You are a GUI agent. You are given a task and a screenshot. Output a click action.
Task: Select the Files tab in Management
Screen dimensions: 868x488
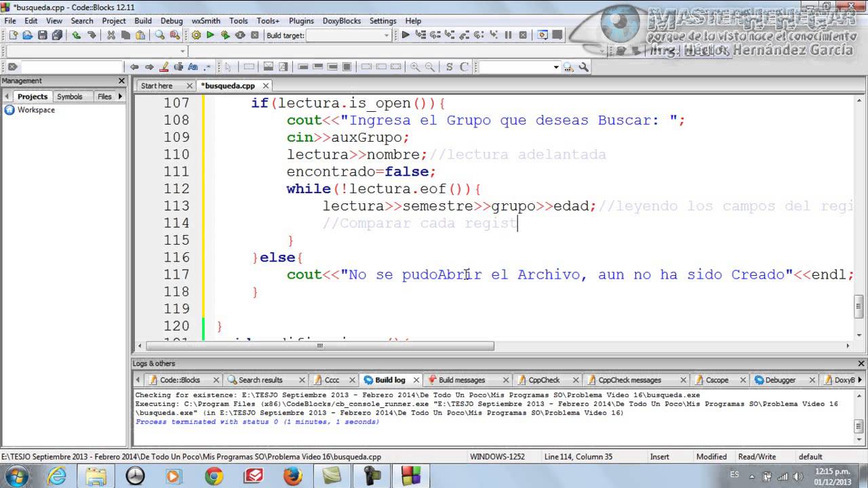pos(104,96)
